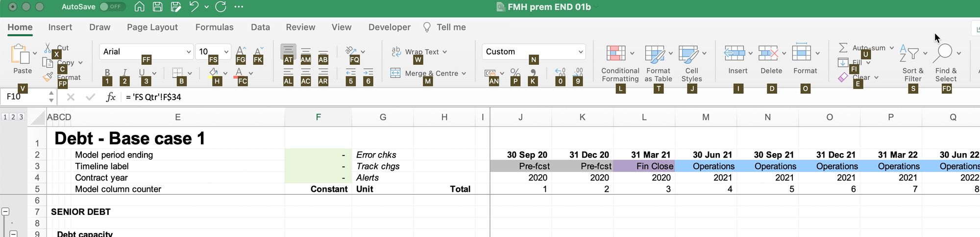Collapse the row 7 outline group
This screenshot has width=980, height=237.
(5, 211)
